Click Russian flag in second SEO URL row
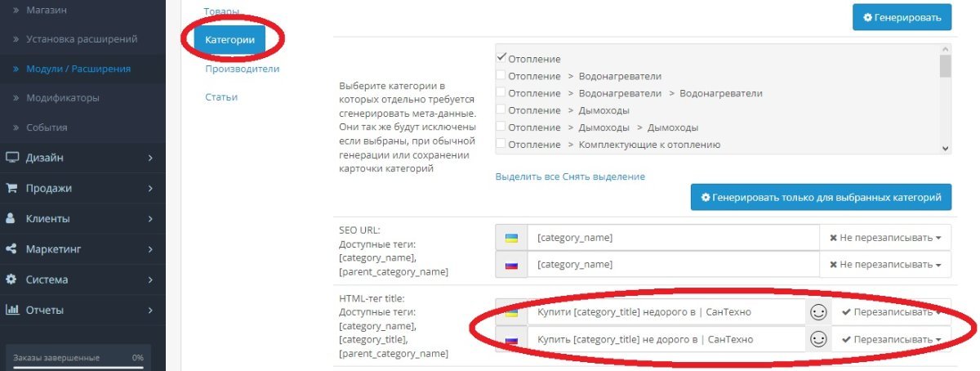 (x=511, y=265)
